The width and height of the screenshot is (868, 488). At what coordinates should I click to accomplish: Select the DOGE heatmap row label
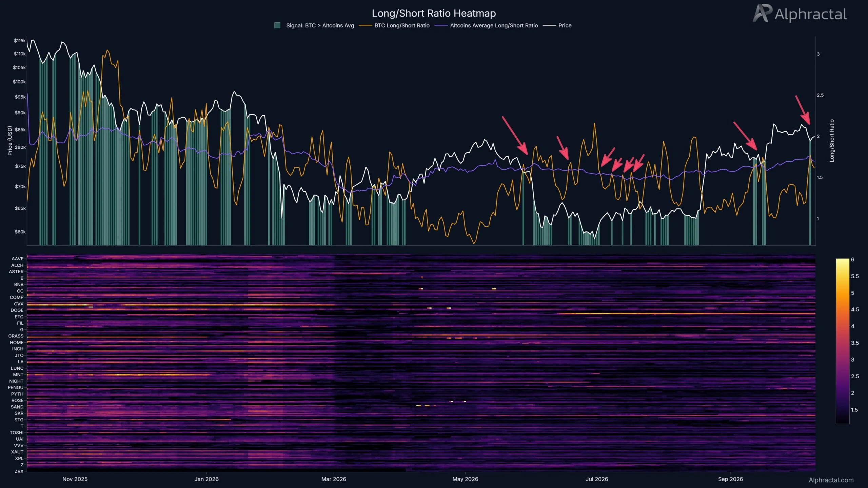pyautogui.click(x=17, y=310)
